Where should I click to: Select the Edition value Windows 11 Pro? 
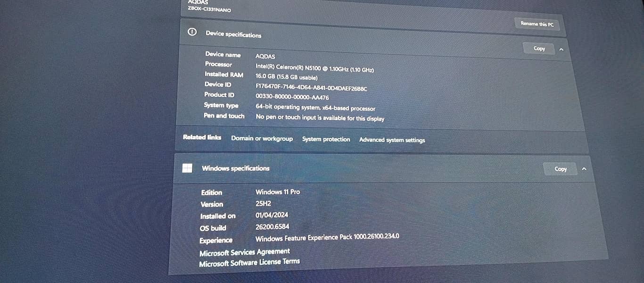(278, 192)
